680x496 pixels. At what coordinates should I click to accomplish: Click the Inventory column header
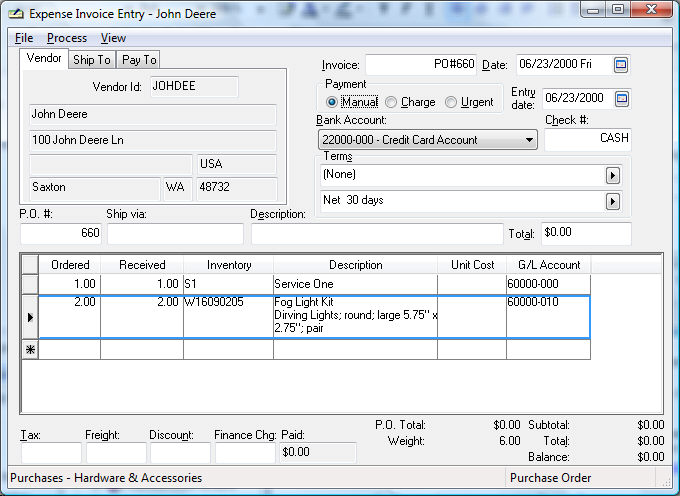point(229,264)
